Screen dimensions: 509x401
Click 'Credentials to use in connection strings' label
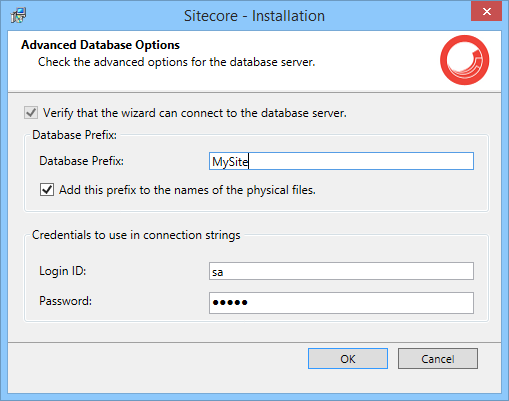pyautogui.click(x=136, y=235)
